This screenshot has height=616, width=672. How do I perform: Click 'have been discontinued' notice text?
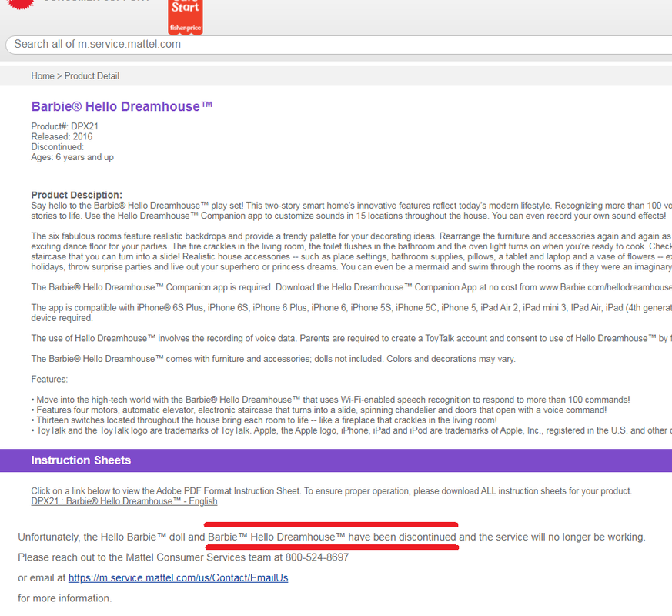pyautogui.click(x=402, y=537)
